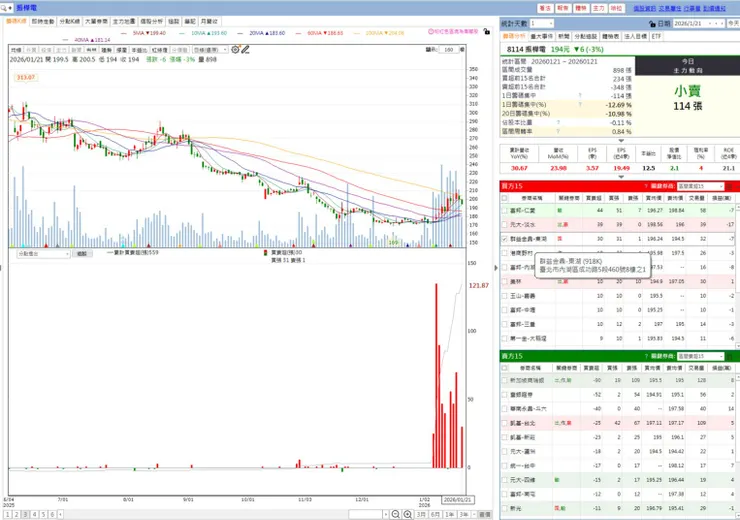The width and height of the screenshot is (740, 520).
Task: Switch to the 即時走勢 tab
Action: [x=43, y=22]
